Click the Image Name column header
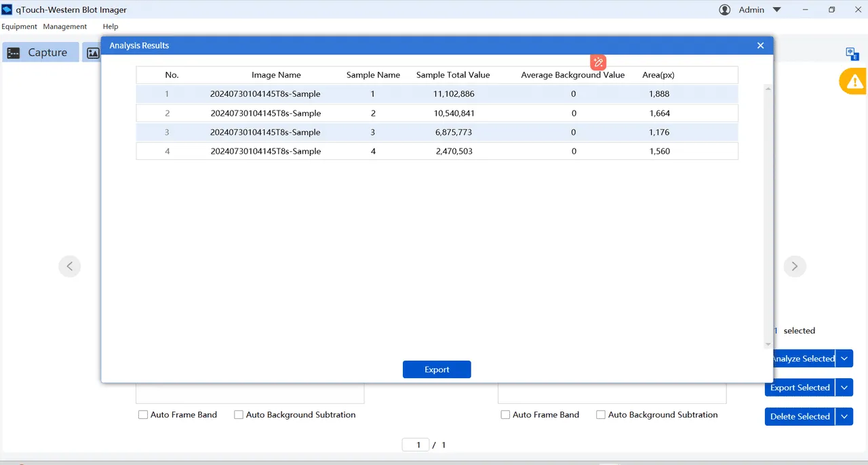 276,75
